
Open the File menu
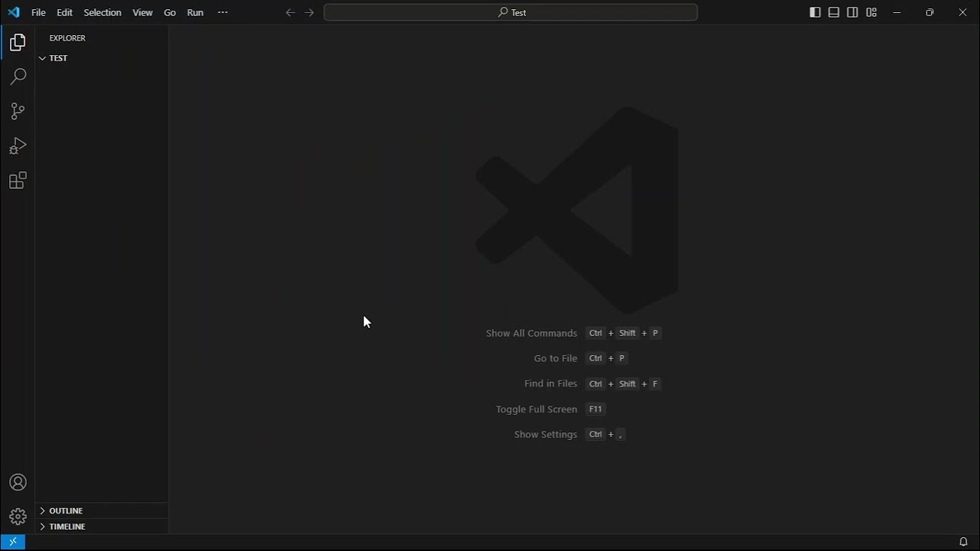point(38,12)
